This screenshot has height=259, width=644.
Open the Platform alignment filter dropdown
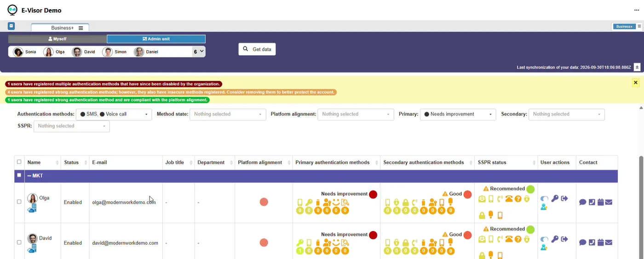pyautogui.click(x=356, y=114)
